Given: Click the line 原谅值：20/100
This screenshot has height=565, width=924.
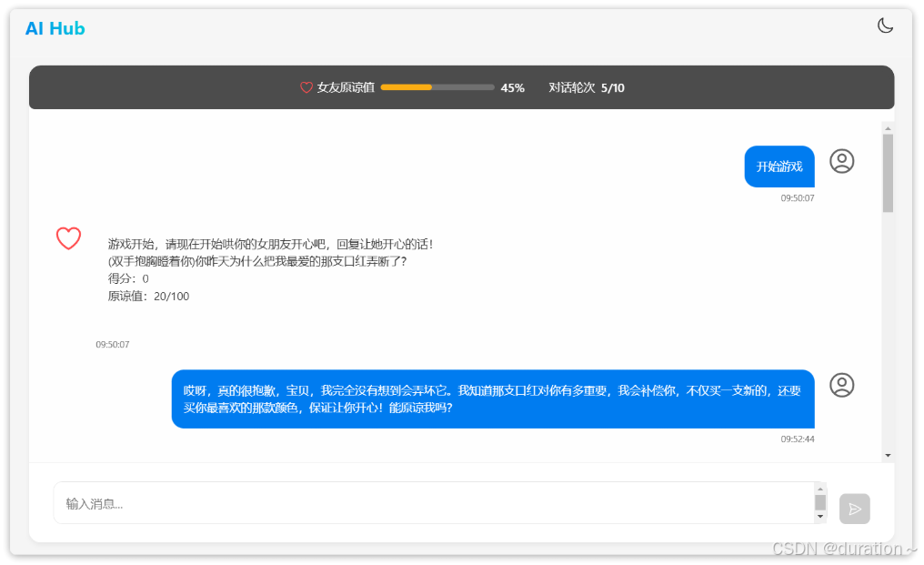Looking at the screenshot, I should click(148, 296).
